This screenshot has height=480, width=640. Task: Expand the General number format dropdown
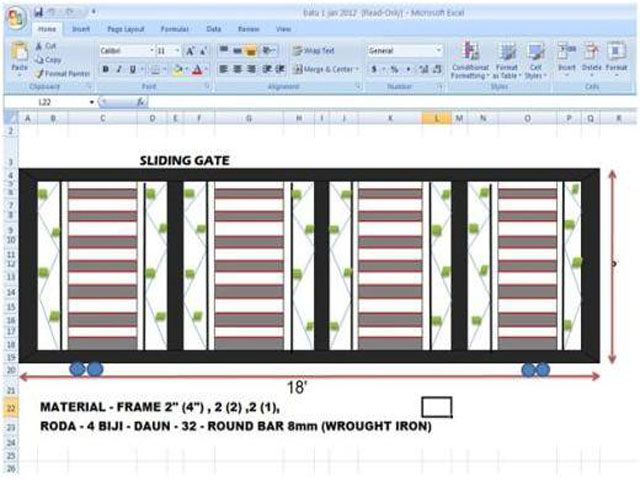pos(438,50)
